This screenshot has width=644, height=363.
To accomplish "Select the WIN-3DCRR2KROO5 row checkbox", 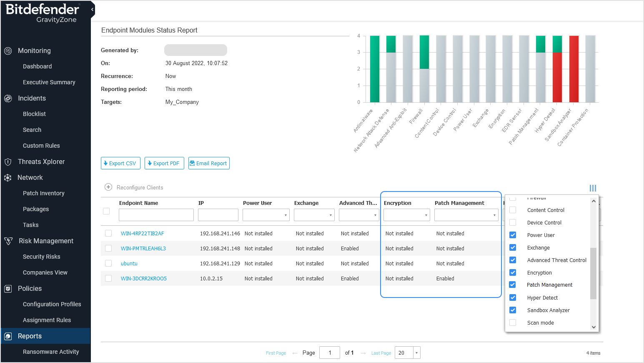I will click(x=108, y=278).
